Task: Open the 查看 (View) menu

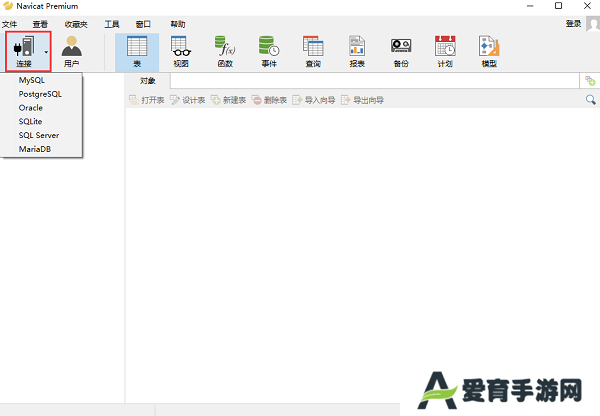Action: (x=40, y=24)
